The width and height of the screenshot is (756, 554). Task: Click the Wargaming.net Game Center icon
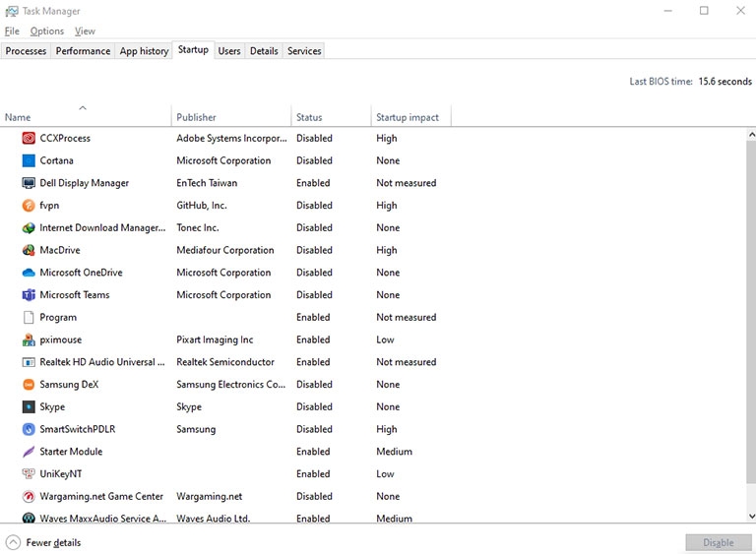click(29, 496)
